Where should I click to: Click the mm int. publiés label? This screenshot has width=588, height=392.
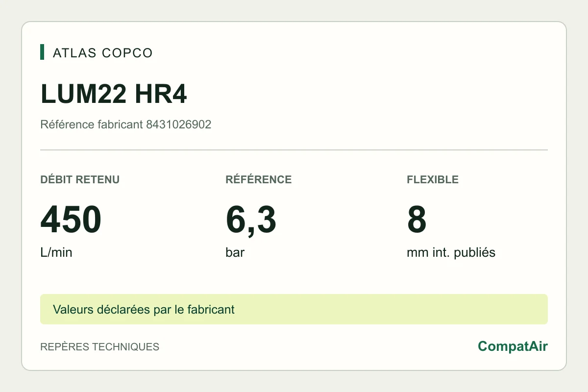point(451,253)
